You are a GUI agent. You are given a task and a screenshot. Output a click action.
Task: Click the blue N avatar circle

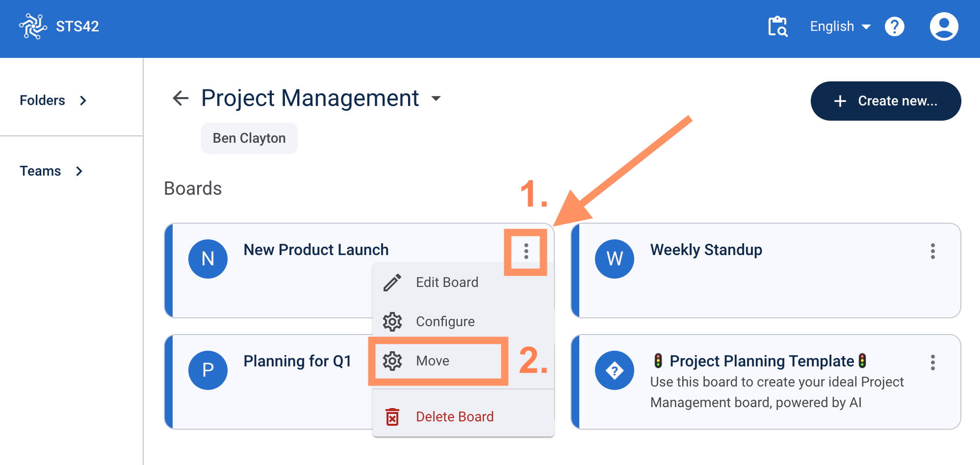point(208,259)
